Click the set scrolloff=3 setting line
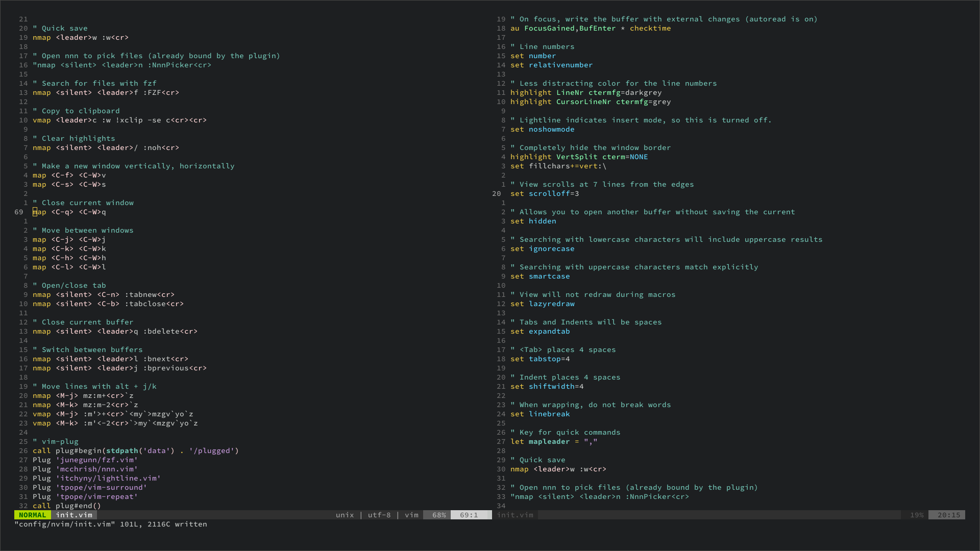 (x=544, y=193)
